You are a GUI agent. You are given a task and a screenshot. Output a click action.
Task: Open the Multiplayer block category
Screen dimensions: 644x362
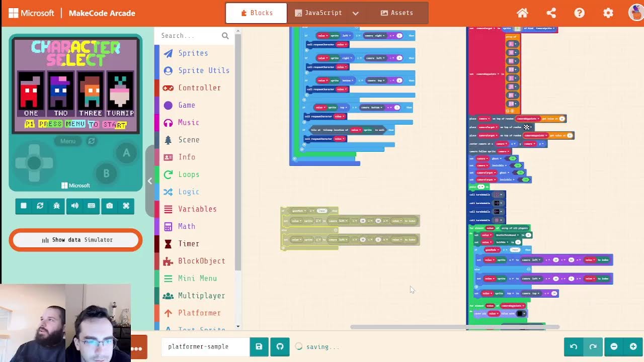[194, 296]
